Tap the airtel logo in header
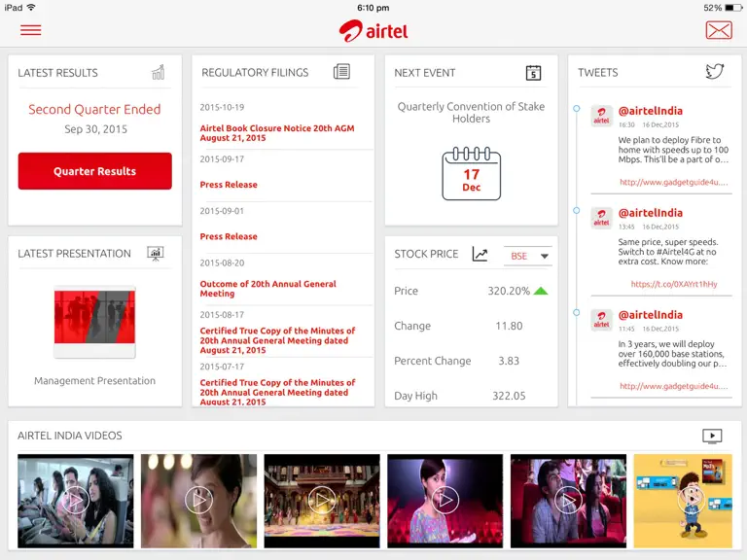This screenshot has height=560, width=747. pos(373,31)
